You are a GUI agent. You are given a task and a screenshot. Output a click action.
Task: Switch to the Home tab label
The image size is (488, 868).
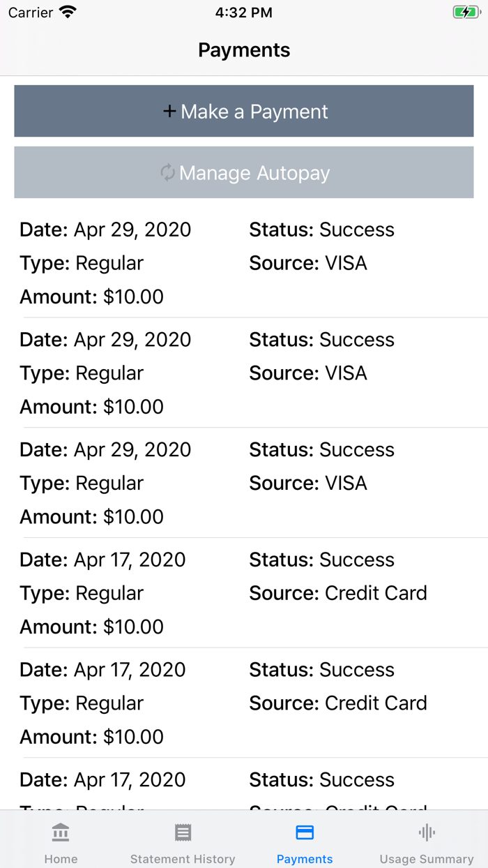(x=61, y=859)
